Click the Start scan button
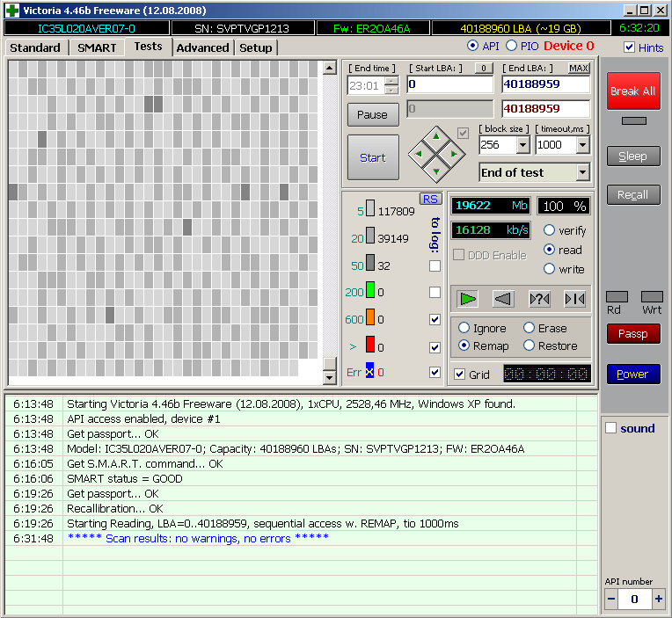 click(x=373, y=157)
